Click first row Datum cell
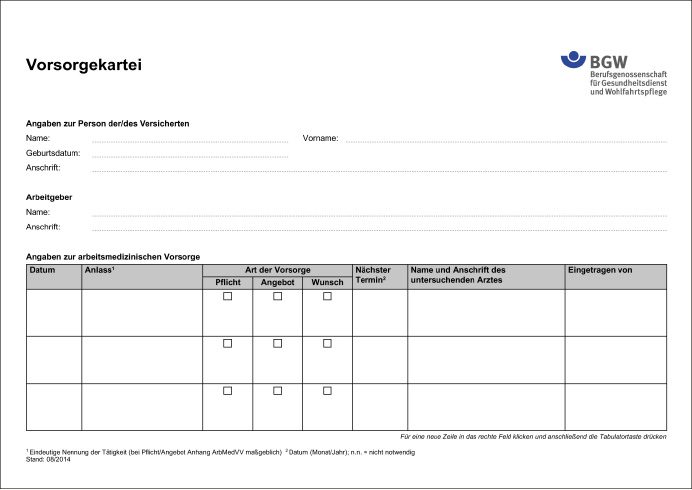The height and width of the screenshot is (490, 692). pos(54,312)
